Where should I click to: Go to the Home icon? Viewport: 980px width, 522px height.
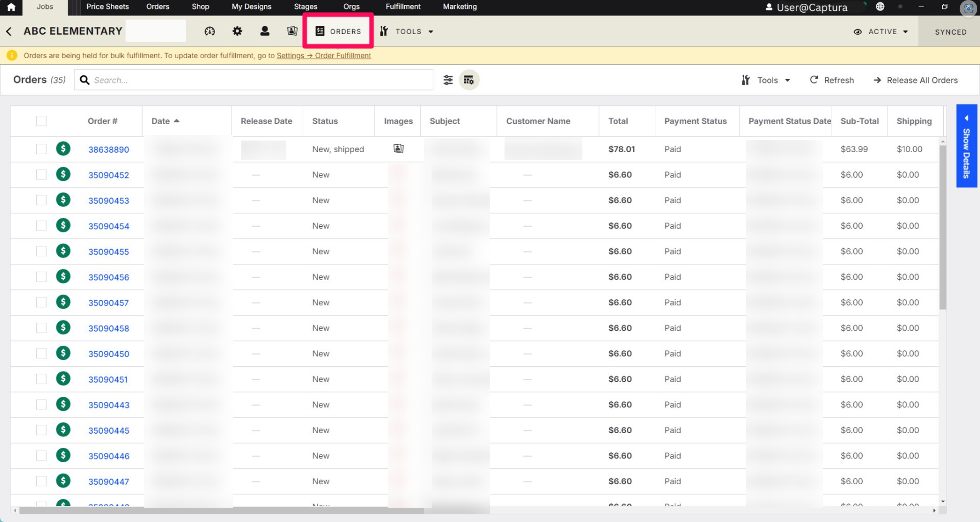point(11,7)
